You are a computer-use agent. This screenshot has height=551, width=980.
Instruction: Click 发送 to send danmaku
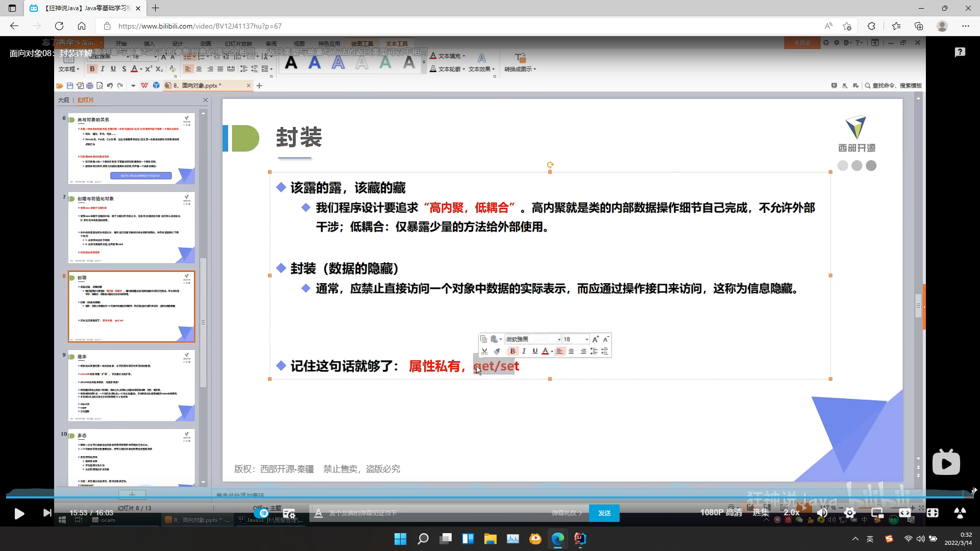pos(604,513)
